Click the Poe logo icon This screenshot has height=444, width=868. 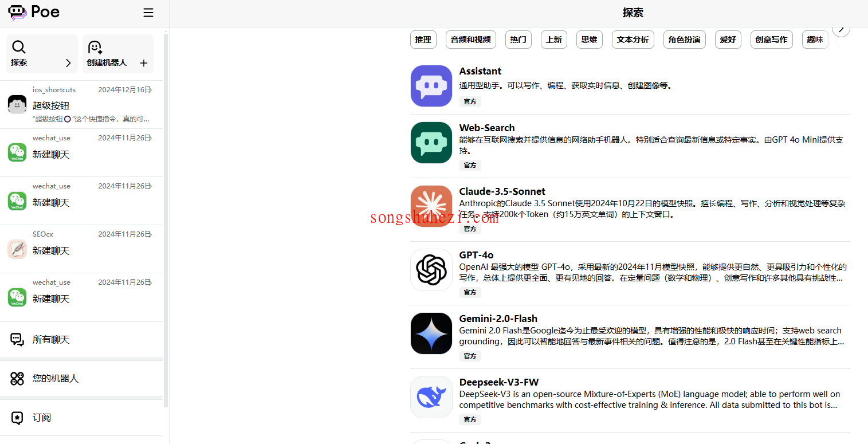pos(17,12)
